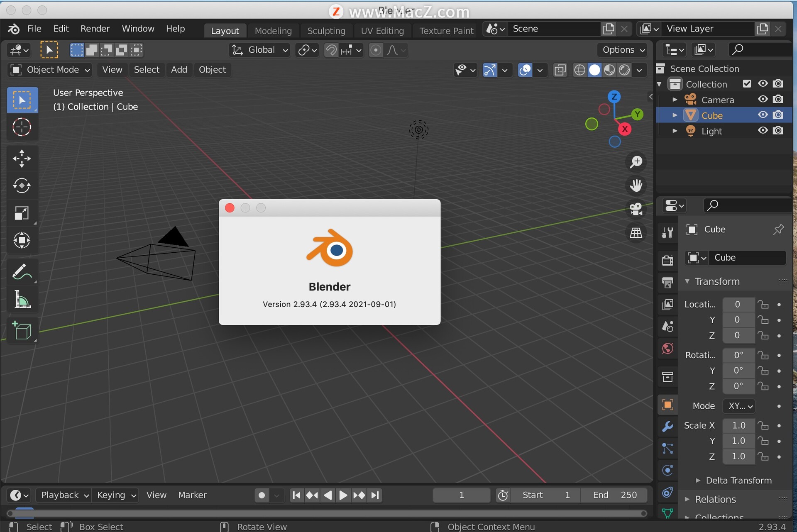Jump to the first frame
This screenshot has height=532, width=797.
tap(296, 495)
